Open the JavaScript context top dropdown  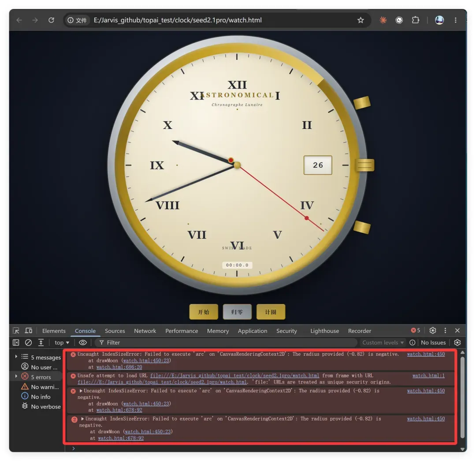pyautogui.click(x=62, y=343)
